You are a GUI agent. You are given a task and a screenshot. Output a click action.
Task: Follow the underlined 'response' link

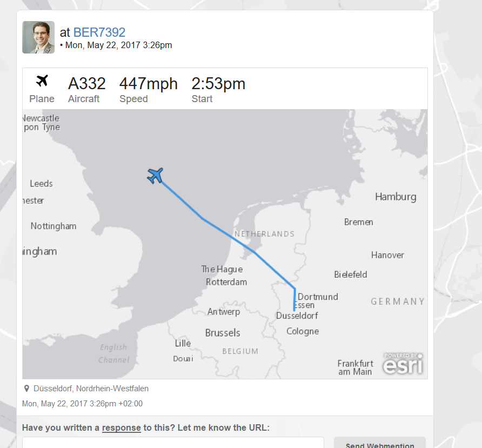coord(122,427)
